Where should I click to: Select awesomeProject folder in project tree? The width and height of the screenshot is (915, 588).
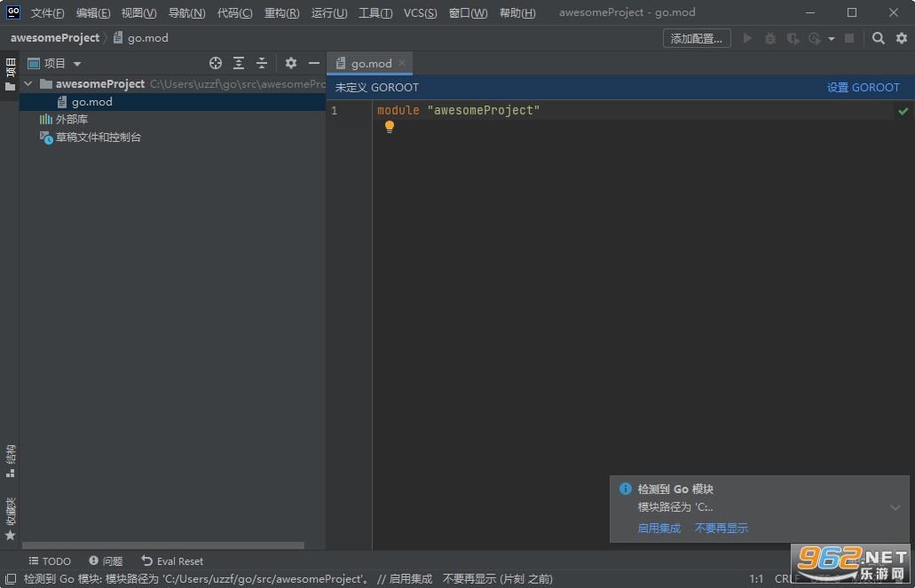click(99, 84)
